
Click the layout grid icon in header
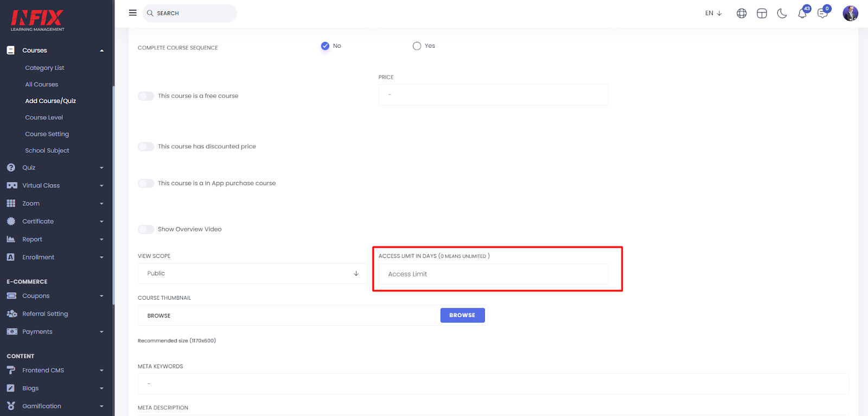(762, 14)
